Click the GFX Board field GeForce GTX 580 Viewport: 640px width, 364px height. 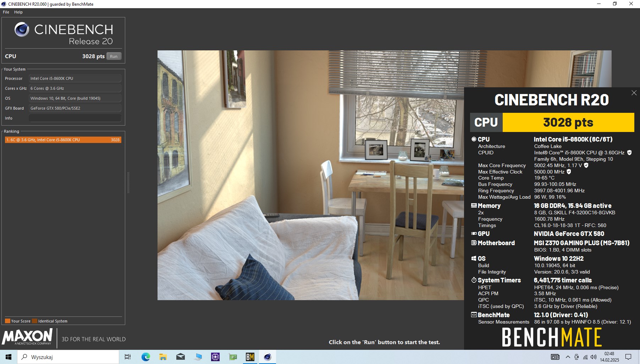click(x=75, y=108)
